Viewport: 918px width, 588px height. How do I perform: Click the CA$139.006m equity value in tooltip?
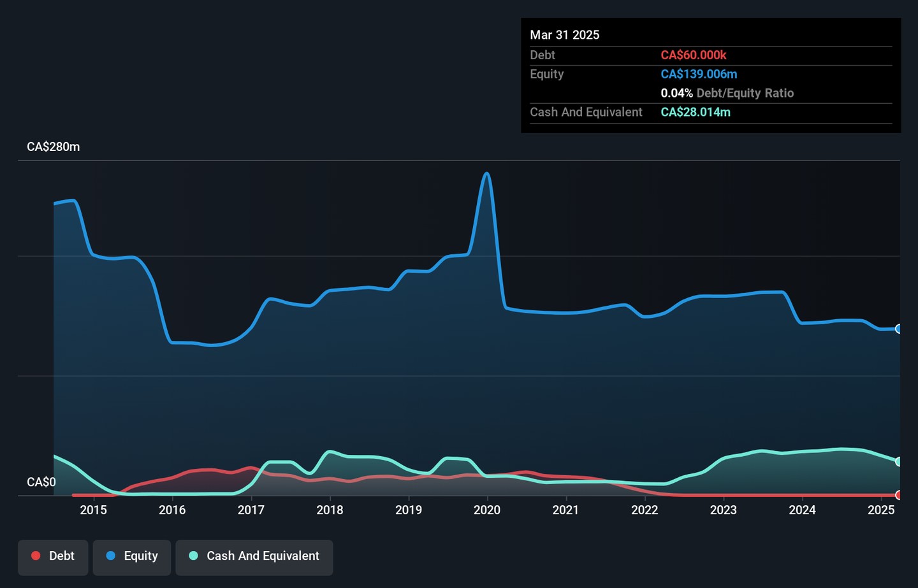tap(699, 74)
